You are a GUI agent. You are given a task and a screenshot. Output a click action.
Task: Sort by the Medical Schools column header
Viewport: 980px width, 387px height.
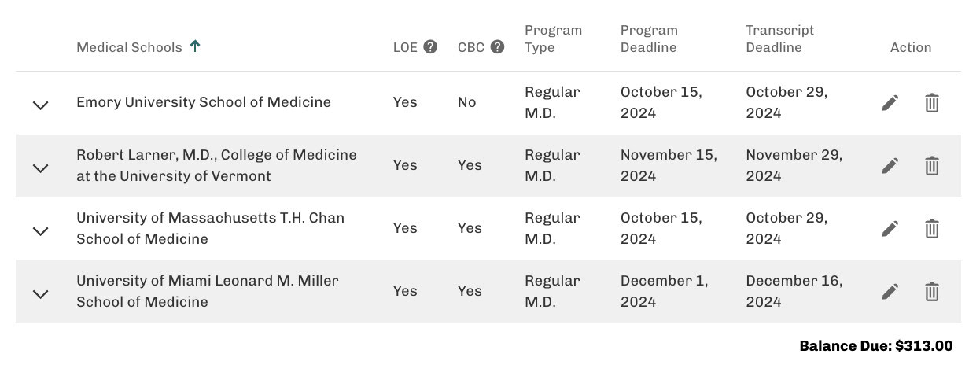coord(129,47)
